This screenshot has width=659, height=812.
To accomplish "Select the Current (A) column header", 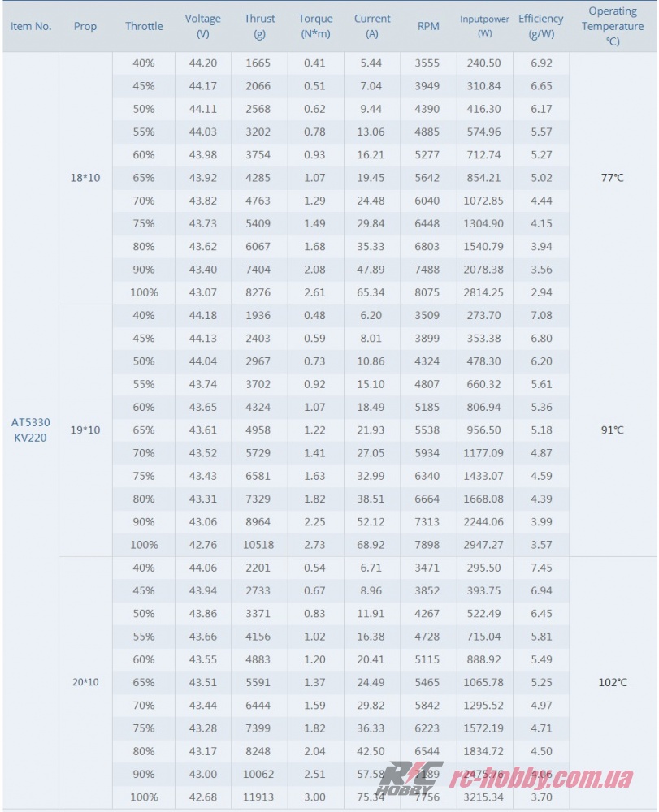I will click(x=372, y=26).
